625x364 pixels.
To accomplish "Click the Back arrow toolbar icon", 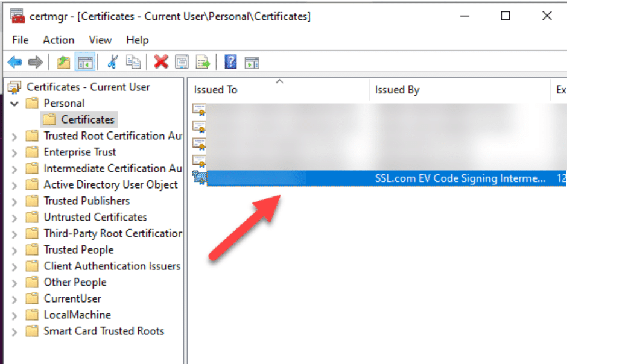I will tap(14, 62).
